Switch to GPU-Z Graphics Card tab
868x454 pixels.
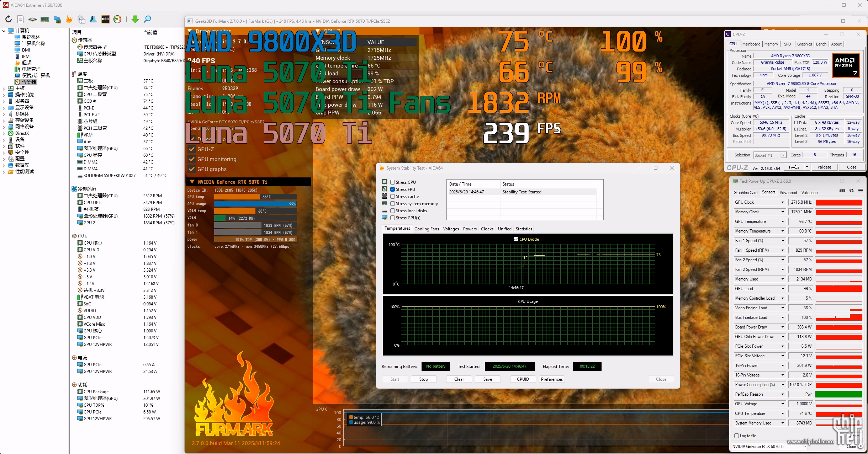coord(745,193)
